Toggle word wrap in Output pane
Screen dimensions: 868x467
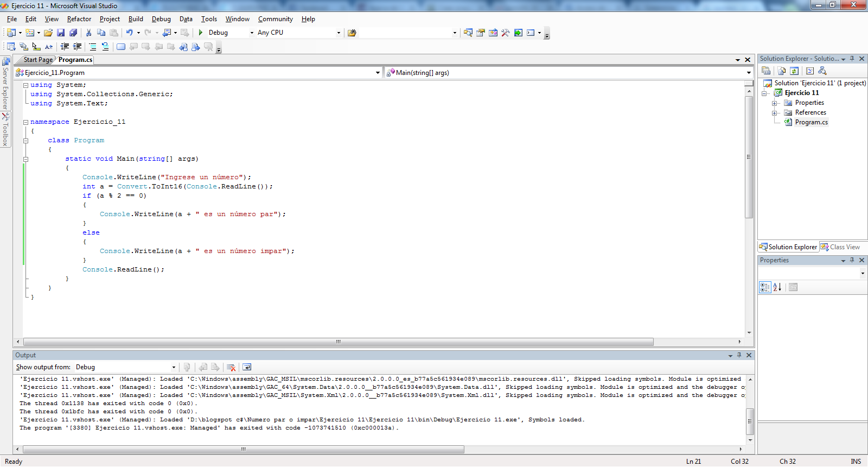(x=247, y=367)
